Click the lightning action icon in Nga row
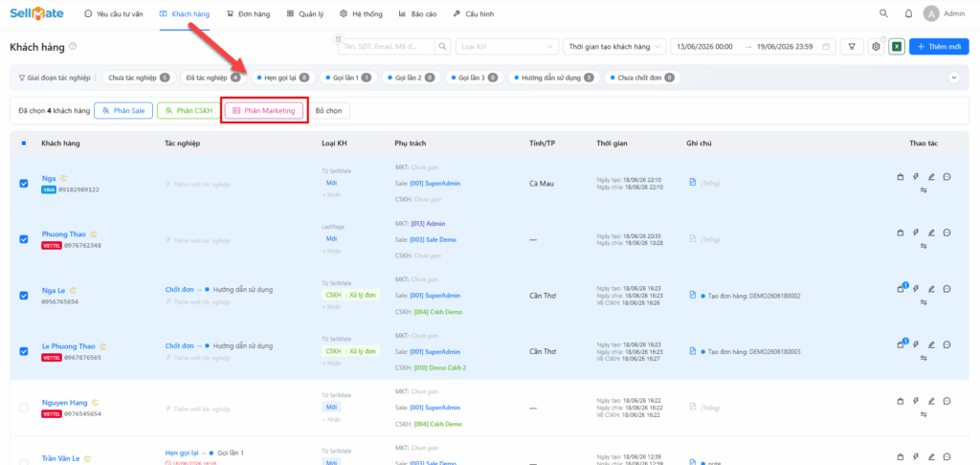This screenshot has height=465, width=980. coord(916,177)
